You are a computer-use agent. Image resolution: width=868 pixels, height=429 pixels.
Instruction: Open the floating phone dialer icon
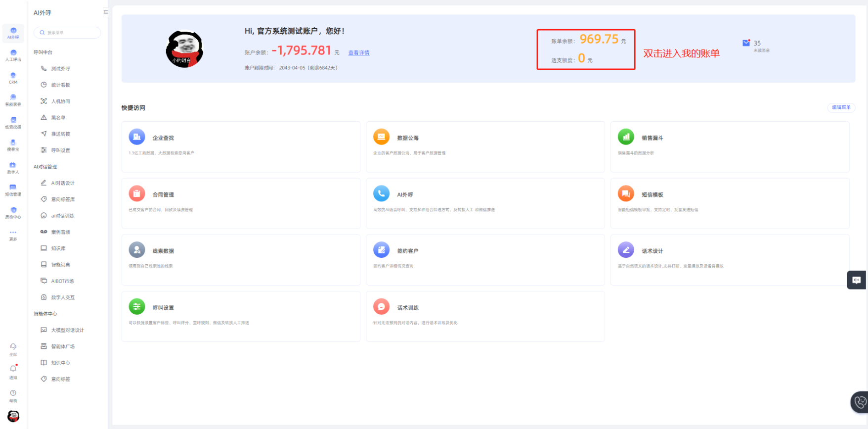pyautogui.click(x=860, y=402)
